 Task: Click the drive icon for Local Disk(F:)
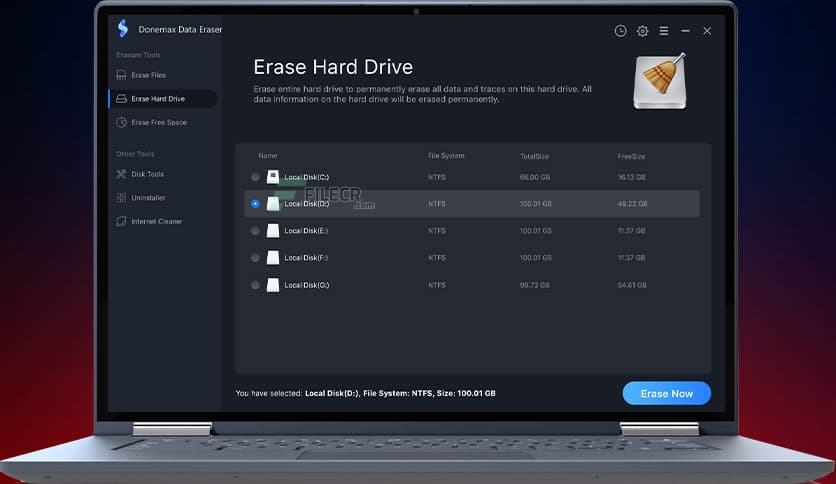(x=273, y=258)
